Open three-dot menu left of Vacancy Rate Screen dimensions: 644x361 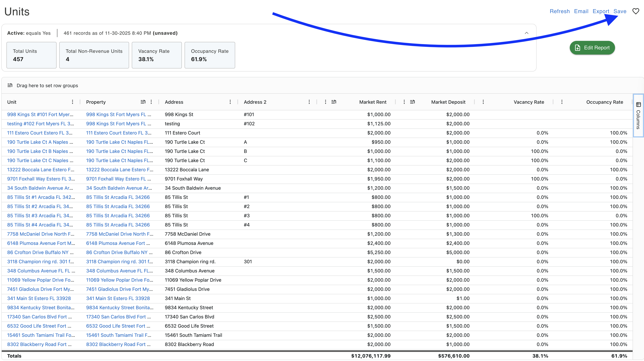483,102
